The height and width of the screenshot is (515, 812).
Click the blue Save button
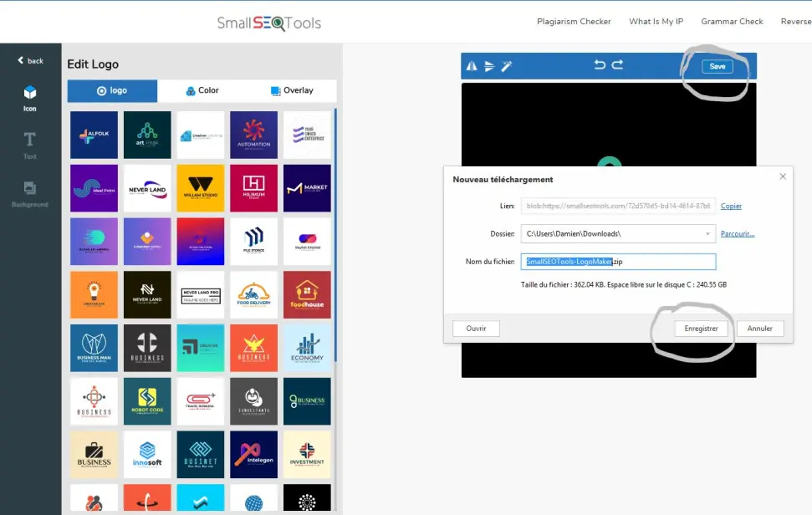point(718,66)
